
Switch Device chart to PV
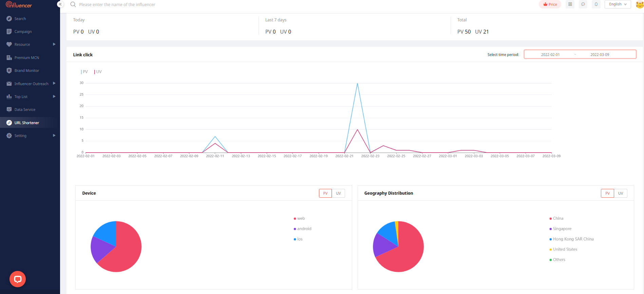coord(325,193)
